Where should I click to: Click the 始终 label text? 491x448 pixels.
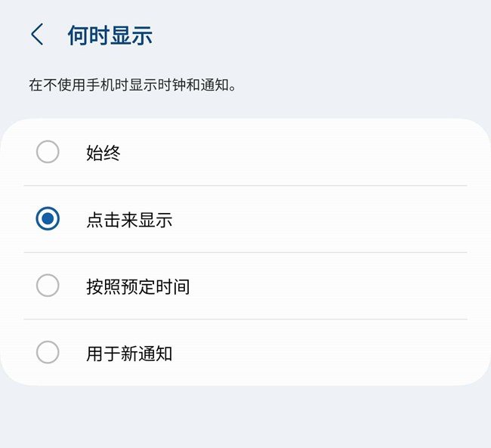pos(103,153)
